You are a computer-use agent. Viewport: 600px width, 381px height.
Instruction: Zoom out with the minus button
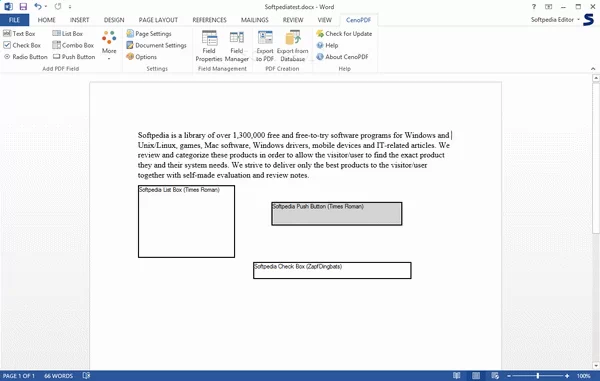click(509, 376)
